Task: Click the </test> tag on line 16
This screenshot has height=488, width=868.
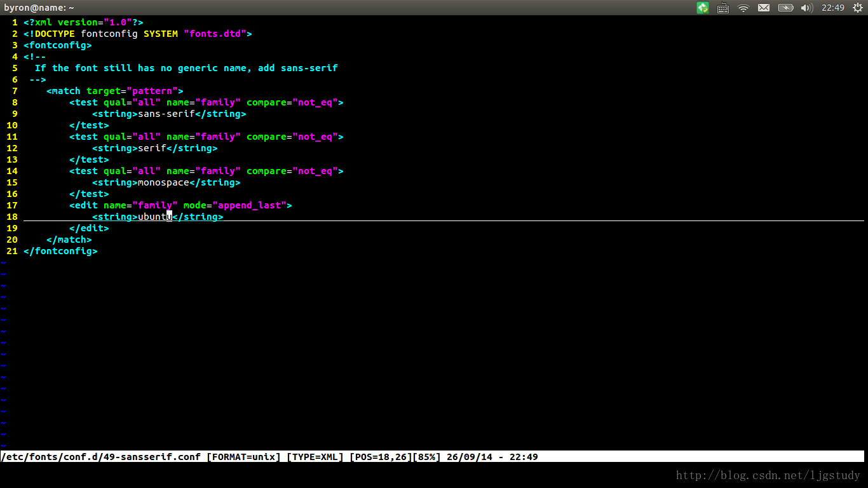Action: 89,194
